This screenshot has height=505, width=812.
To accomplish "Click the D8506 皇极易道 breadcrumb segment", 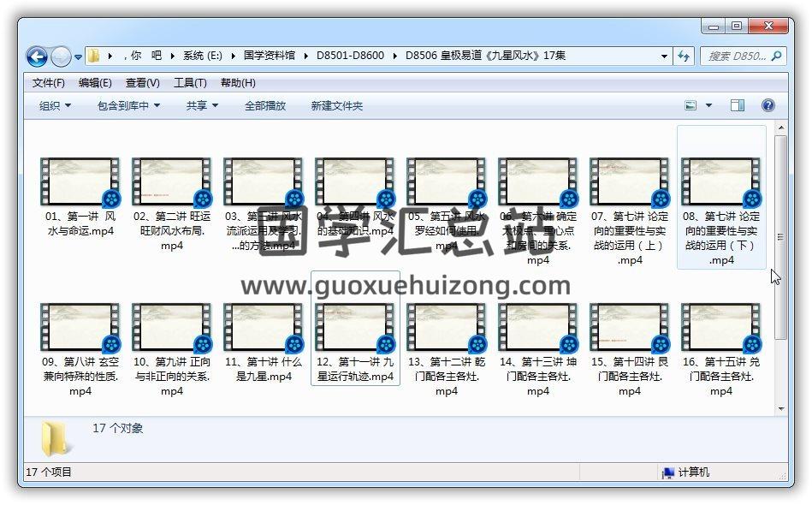I will pyautogui.click(x=485, y=56).
